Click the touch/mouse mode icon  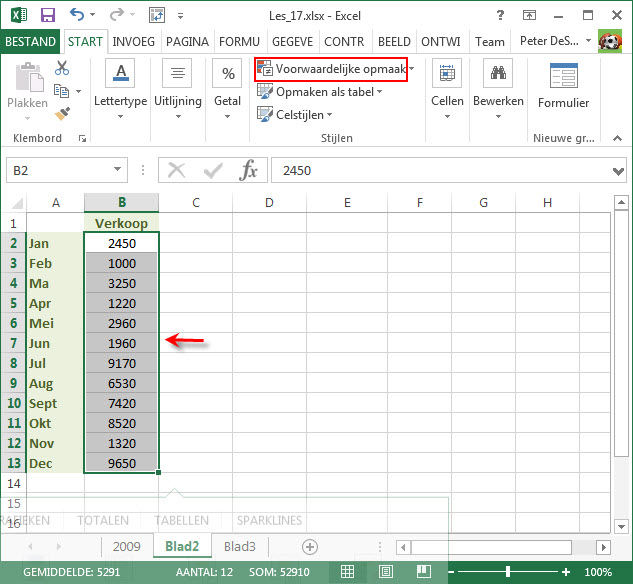coord(157,15)
